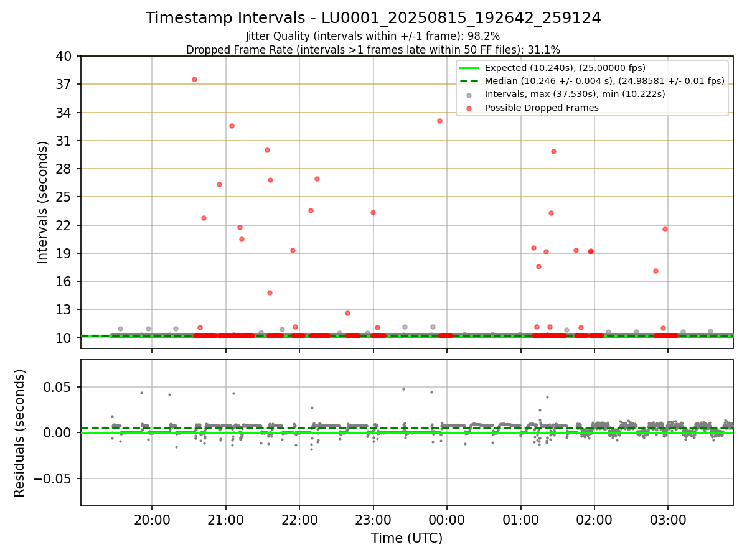The height and width of the screenshot is (560, 747).
Task: Select the 'Jitter Quality' 98.2% subtitle line
Action: pyautogui.click(x=373, y=37)
